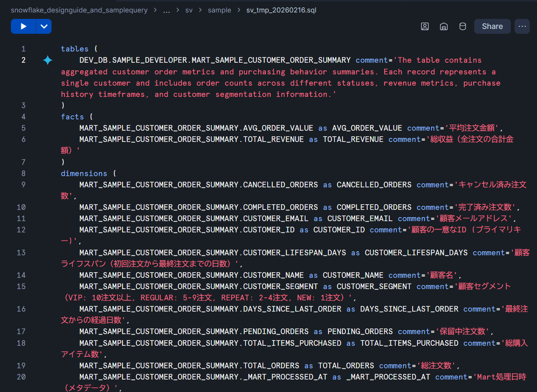Open the sv folder breadcrumb
This screenshot has width=537, height=392.
point(189,10)
